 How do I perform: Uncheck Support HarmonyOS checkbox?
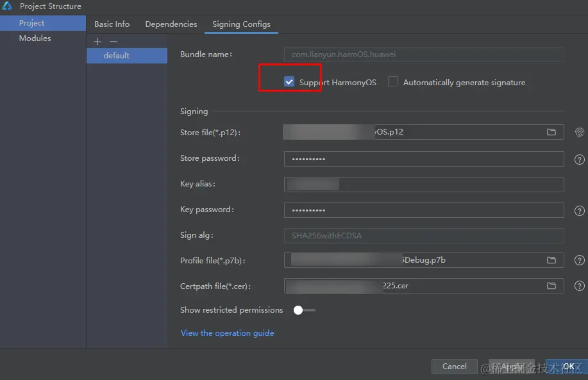pos(289,81)
